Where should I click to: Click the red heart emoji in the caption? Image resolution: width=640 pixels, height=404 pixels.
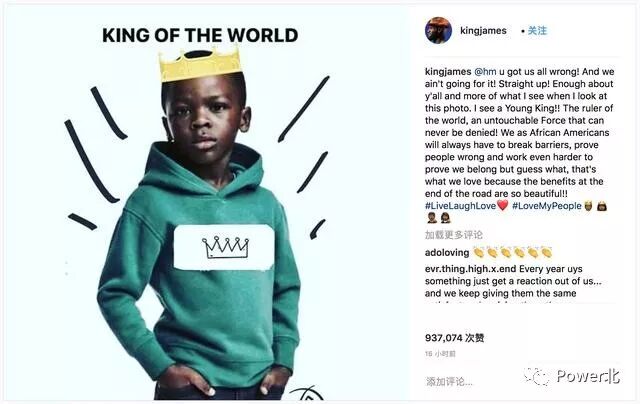pos(503,205)
